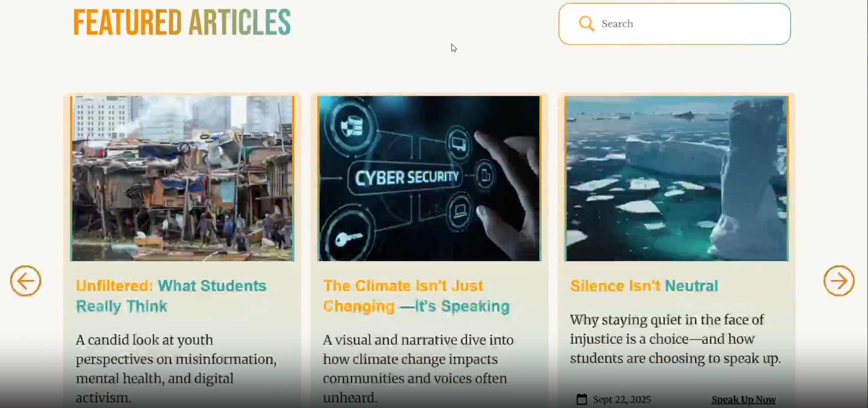The image size is (868, 408).
Task: Click the key icon in cyber security image
Action: point(348,238)
